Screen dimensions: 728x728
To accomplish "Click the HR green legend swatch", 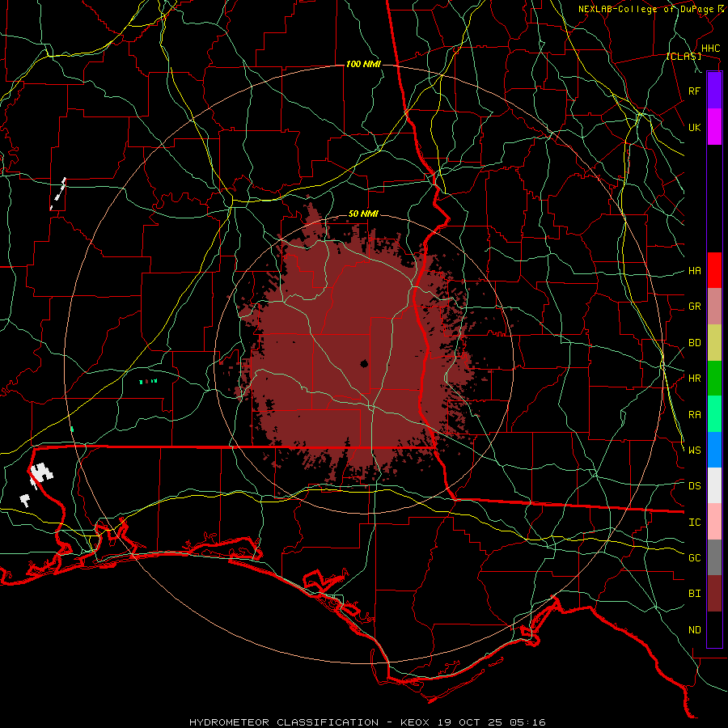I will (714, 379).
